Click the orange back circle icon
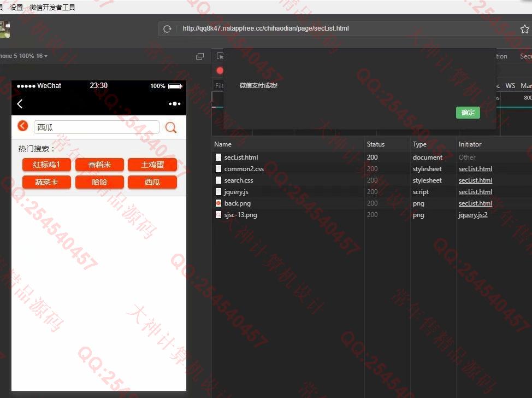The width and height of the screenshot is (532, 398). click(x=23, y=126)
